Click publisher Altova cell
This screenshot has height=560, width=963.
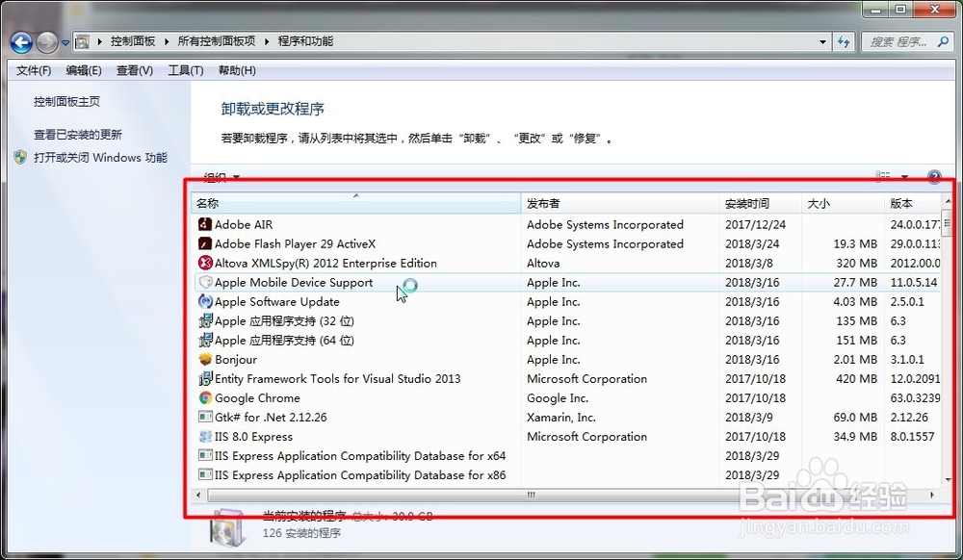point(543,263)
